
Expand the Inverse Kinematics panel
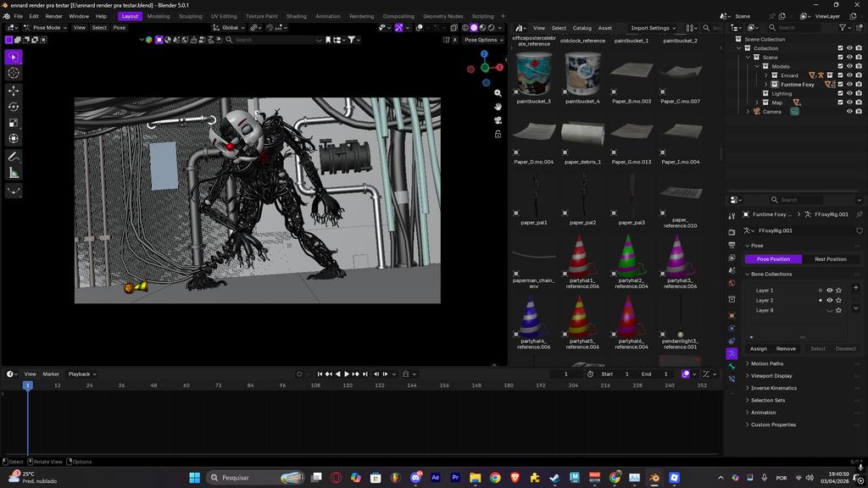773,388
